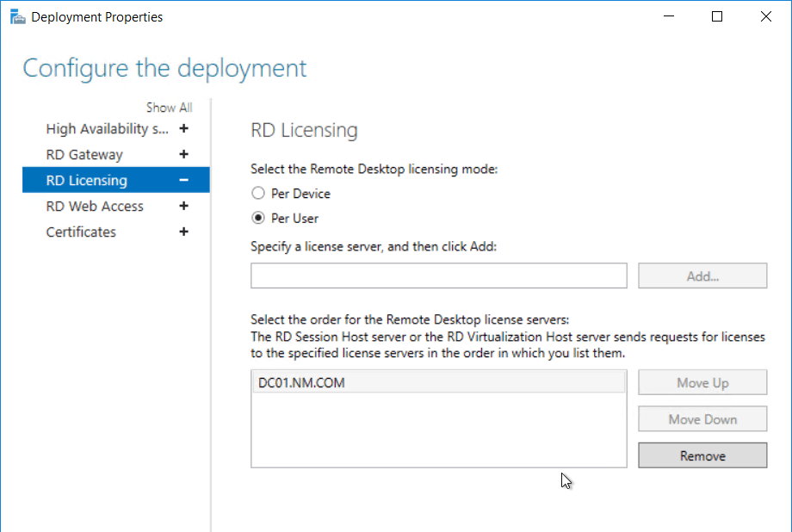
Task: Click the Remove button
Action: pos(702,455)
